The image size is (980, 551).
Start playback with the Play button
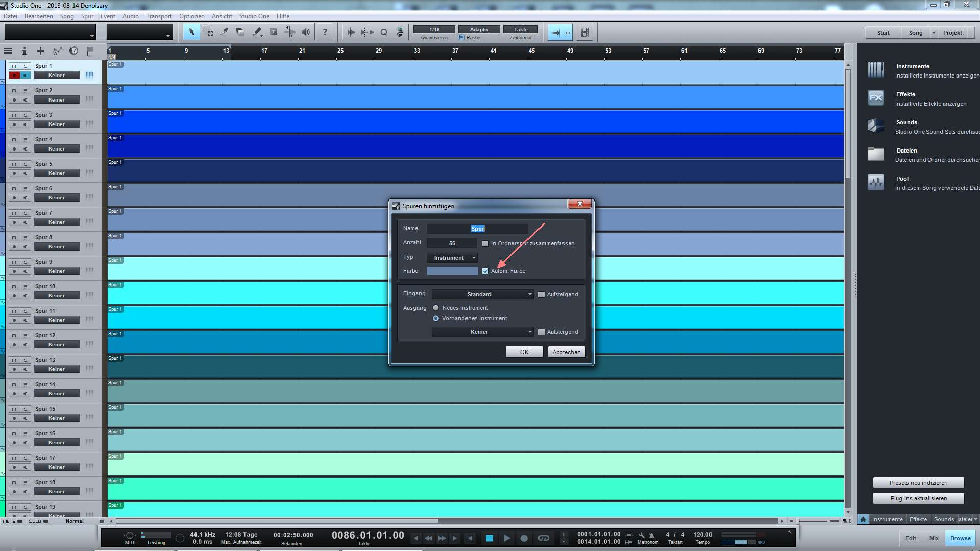coord(507,538)
